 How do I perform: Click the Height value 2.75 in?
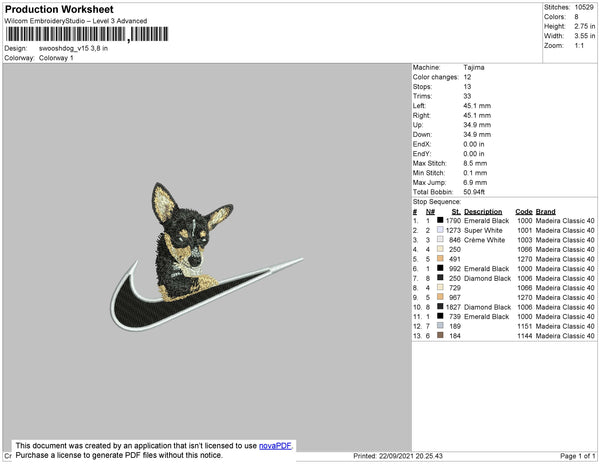(585, 26)
